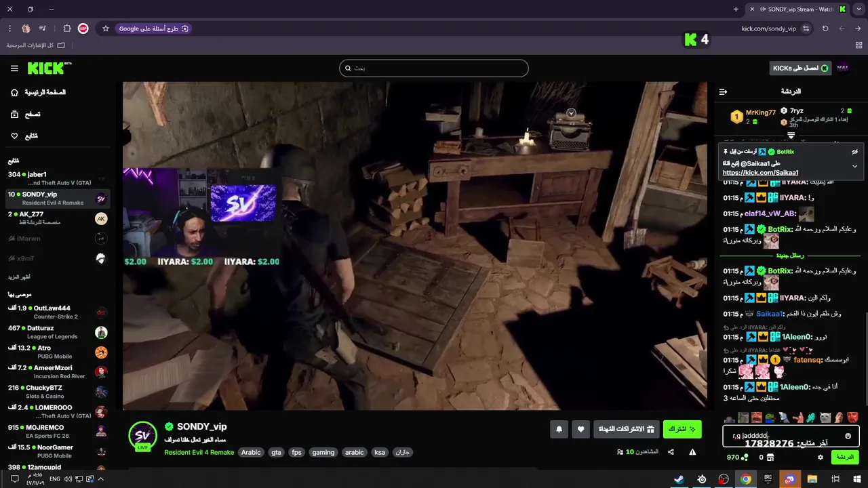Open the chat shop store icon
Screen dimensions: 868x488
770,457
